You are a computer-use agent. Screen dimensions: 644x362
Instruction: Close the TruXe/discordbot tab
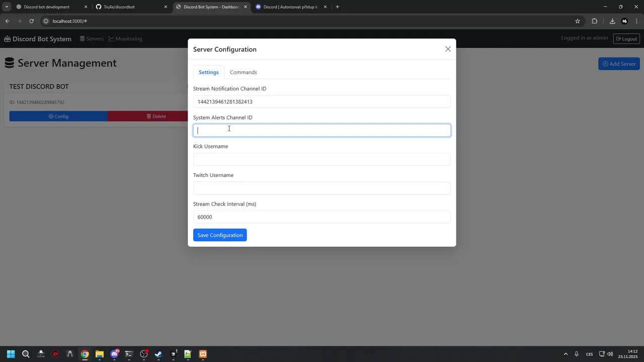tap(166, 7)
